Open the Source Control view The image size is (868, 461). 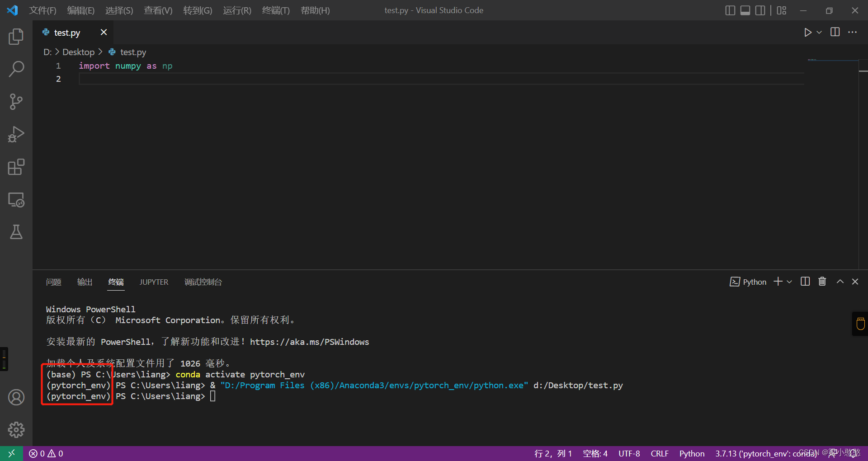click(16, 102)
